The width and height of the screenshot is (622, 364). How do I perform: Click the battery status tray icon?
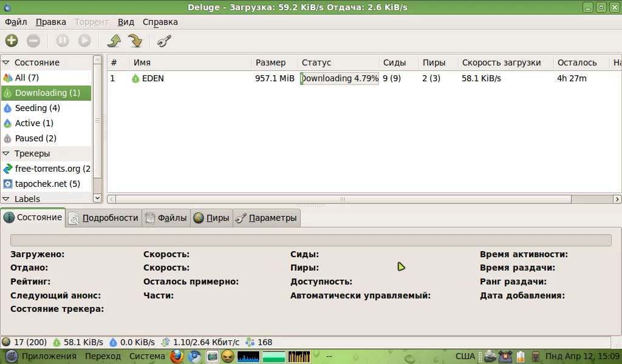coord(520,357)
